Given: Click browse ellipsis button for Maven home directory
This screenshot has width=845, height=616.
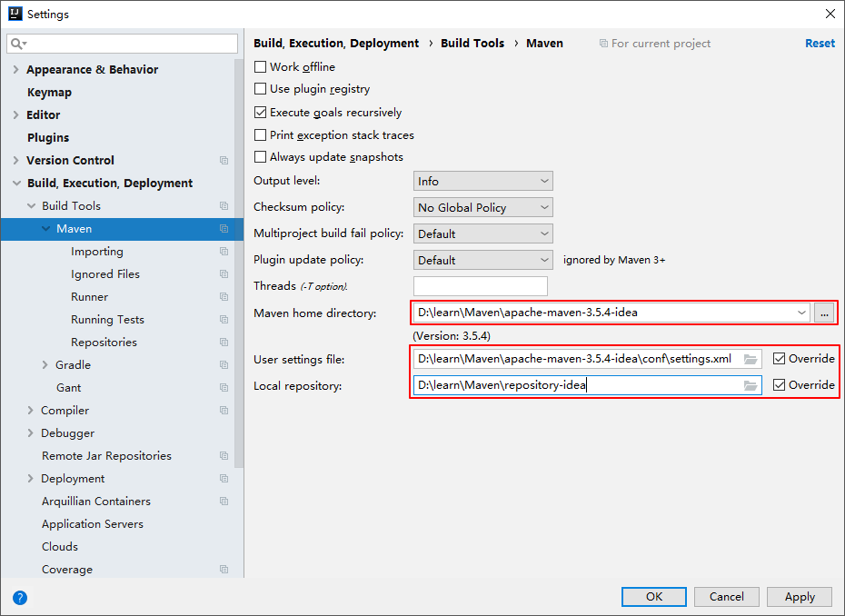Looking at the screenshot, I should (824, 313).
